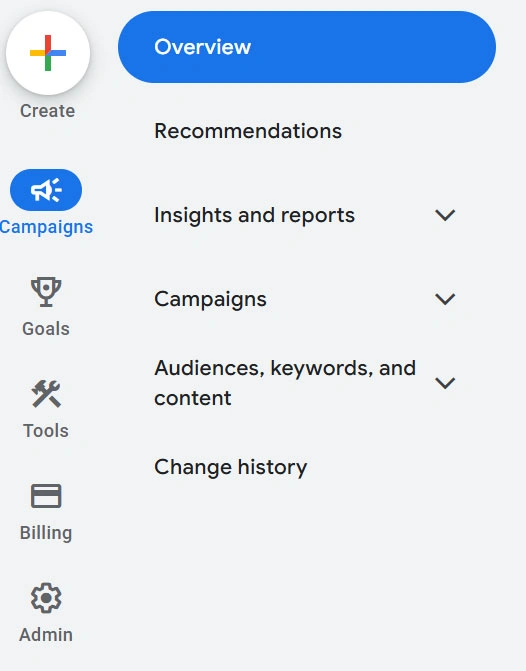This screenshot has height=671, width=526.
Task: Click the blue Campaigns sidebar label
Action: (x=46, y=227)
